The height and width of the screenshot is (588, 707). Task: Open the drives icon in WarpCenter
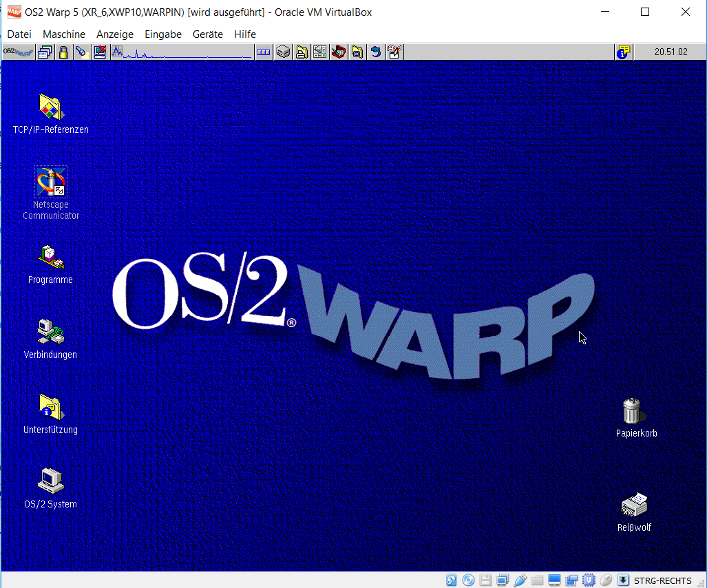click(283, 52)
